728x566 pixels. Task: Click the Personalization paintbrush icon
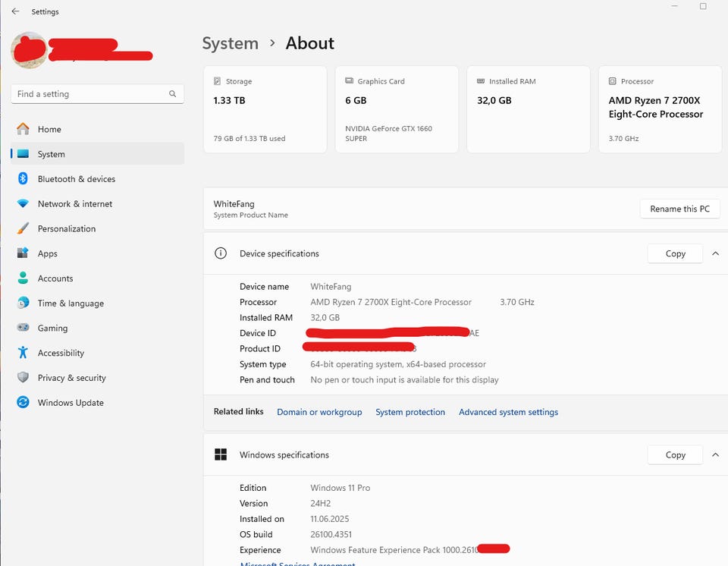[23, 228]
